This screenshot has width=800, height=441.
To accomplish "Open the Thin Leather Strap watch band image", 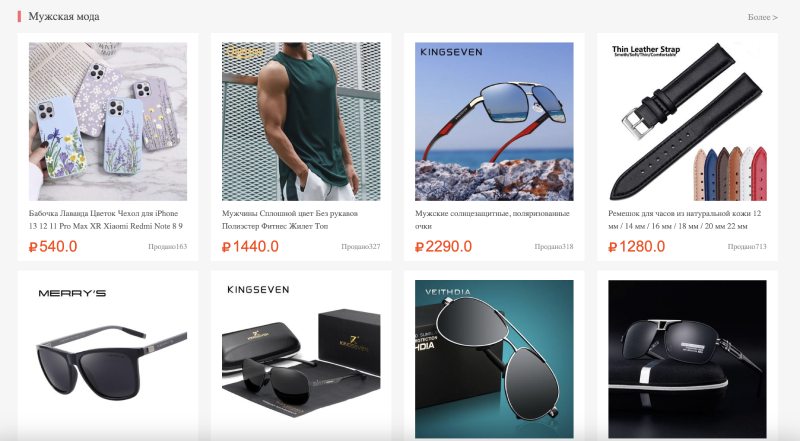I will coord(687,121).
